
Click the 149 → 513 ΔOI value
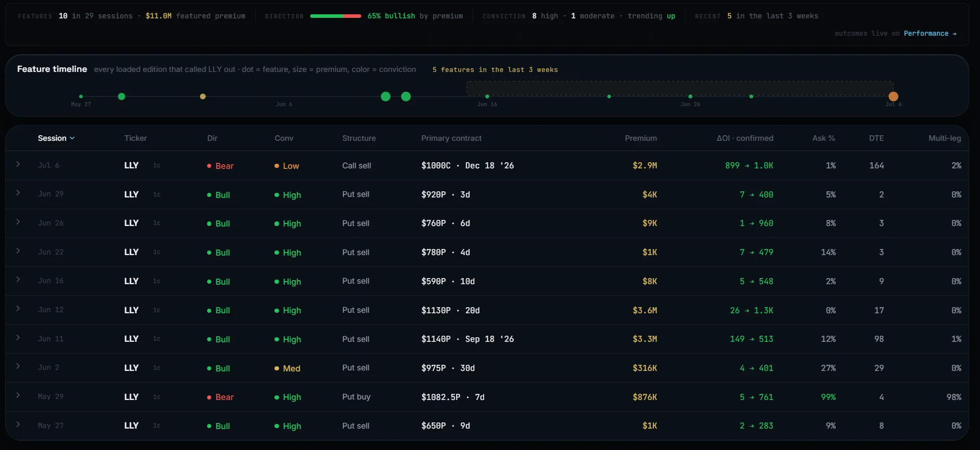point(751,339)
